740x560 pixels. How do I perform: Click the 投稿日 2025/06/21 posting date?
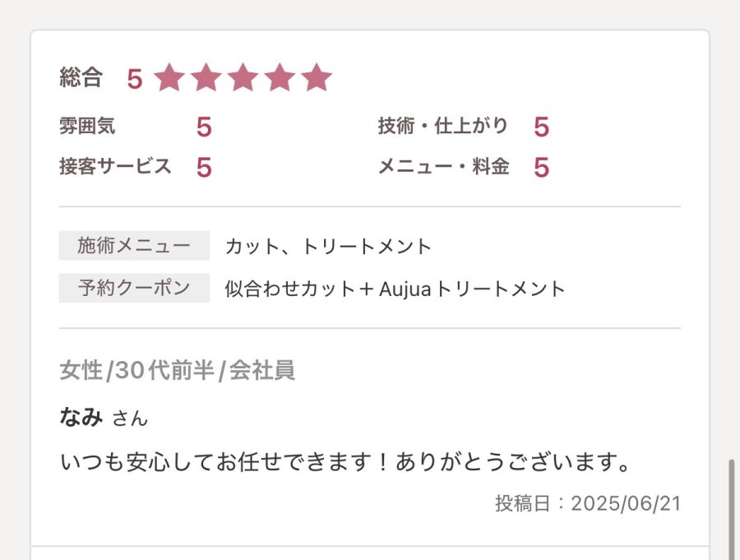click(588, 503)
